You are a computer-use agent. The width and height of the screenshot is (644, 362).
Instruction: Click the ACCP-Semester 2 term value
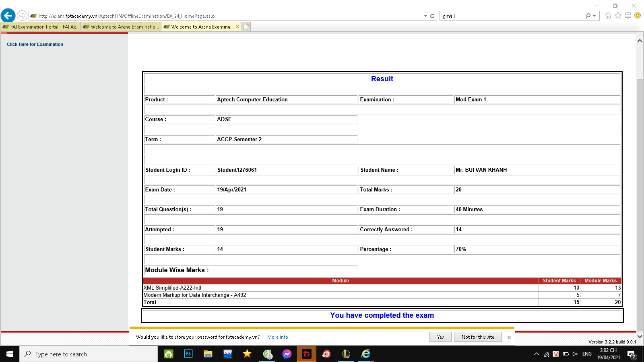(x=239, y=139)
